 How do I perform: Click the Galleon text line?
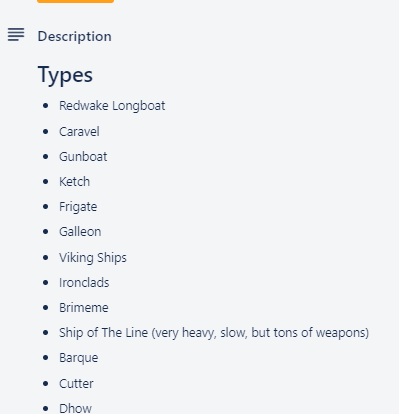coord(80,232)
